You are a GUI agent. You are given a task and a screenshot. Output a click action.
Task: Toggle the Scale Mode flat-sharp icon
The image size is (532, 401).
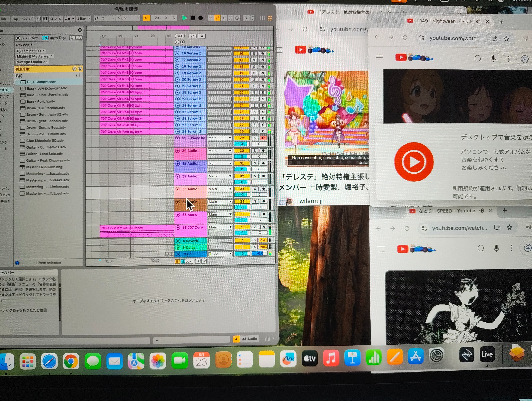[97, 18]
